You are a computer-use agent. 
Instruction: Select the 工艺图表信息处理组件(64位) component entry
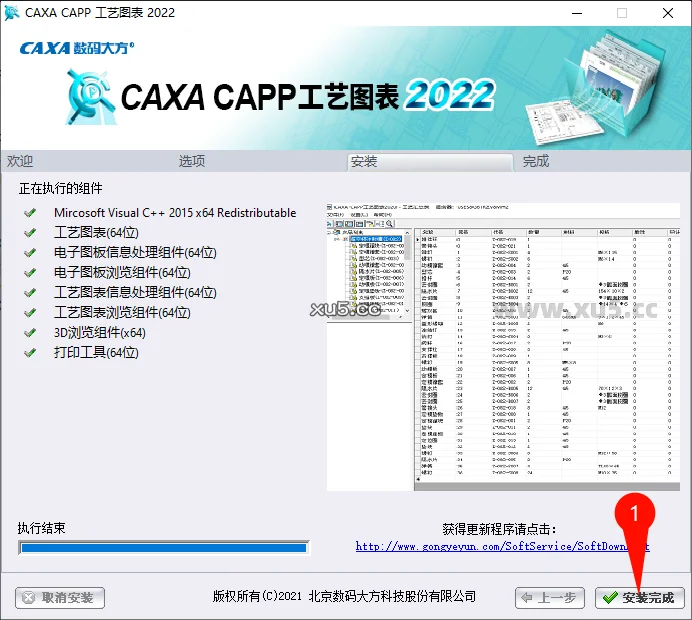click(x=135, y=293)
